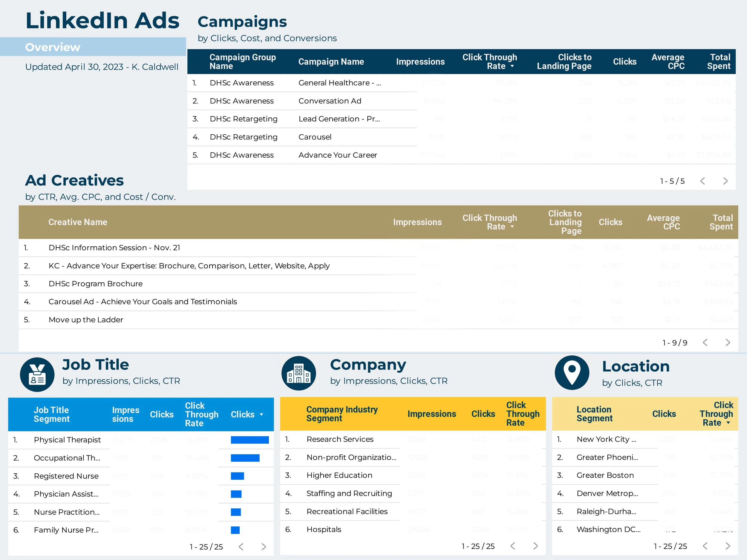
Task: Click the Location pin icon
Action: (572, 373)
